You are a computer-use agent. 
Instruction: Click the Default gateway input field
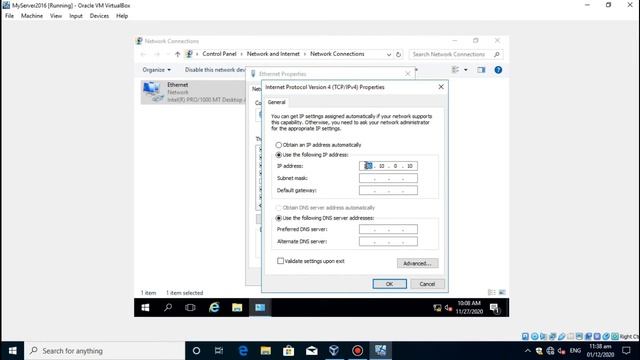click(x=388, y=190)
